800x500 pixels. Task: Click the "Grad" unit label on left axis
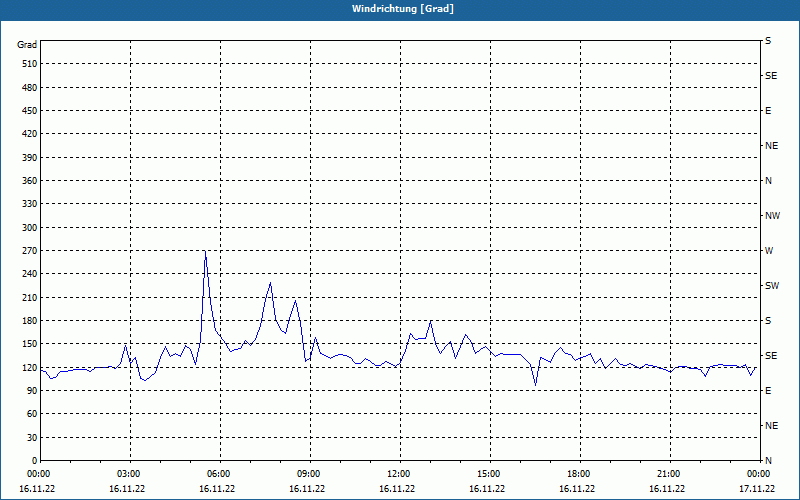[27, 45]
